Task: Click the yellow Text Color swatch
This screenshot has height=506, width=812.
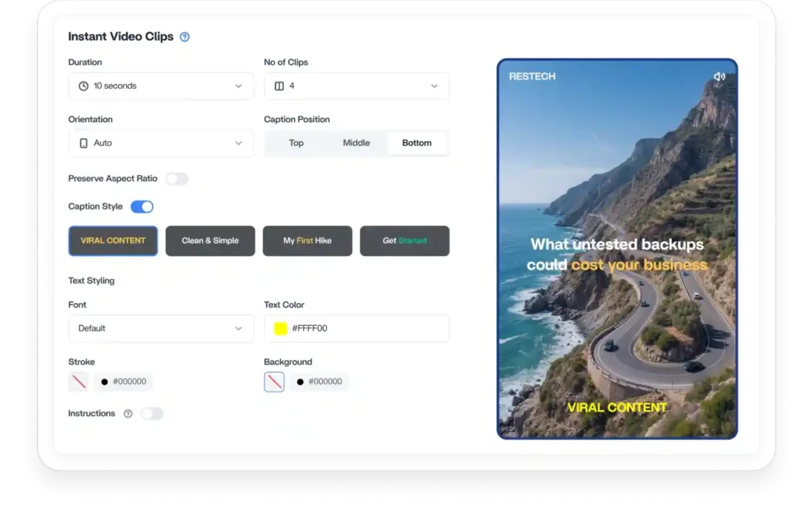Action: 280,328
